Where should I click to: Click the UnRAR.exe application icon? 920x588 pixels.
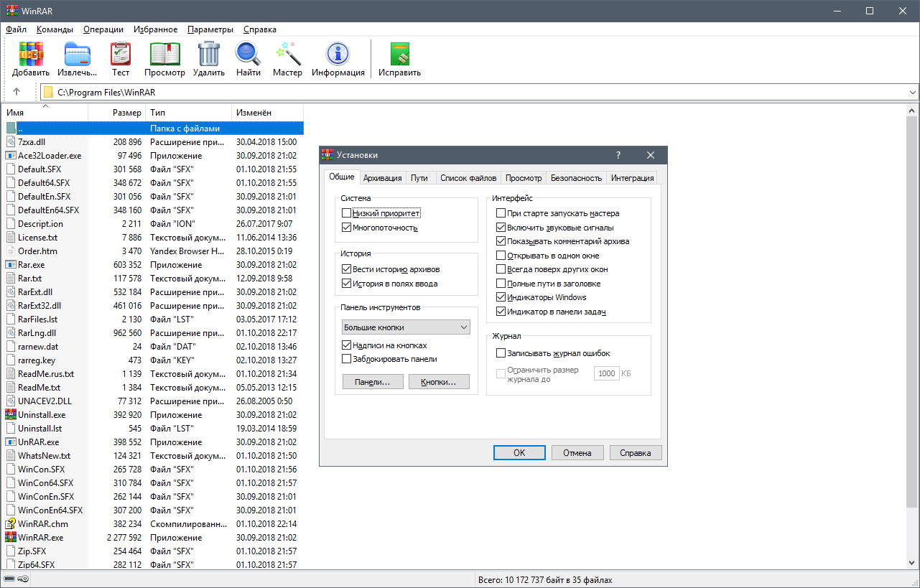click(x=11, y=442)
